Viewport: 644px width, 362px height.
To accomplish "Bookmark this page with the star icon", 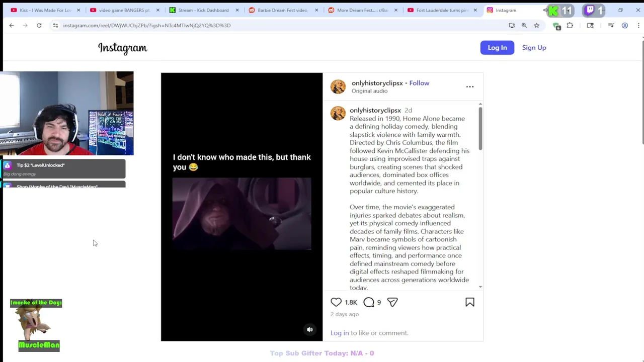I will [x=536, y=25].
